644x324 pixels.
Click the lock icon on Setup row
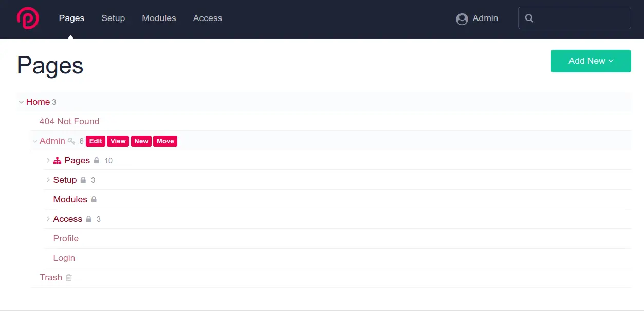83,180
